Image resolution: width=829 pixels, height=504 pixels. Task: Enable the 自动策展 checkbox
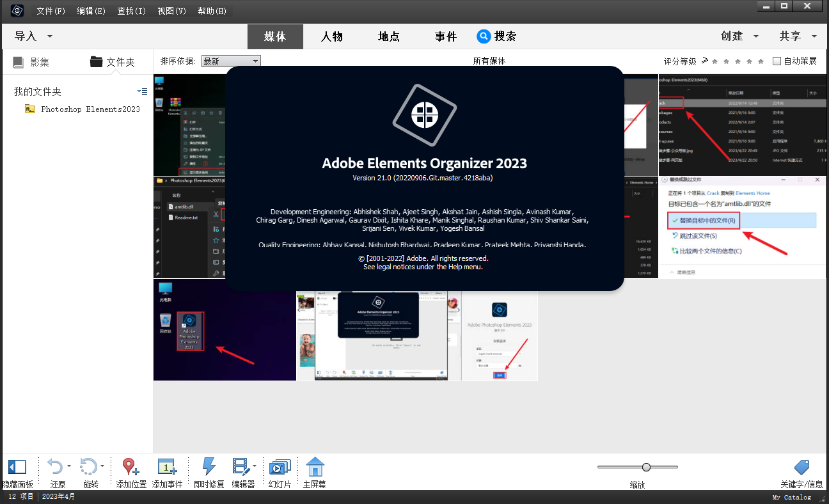(x=777, y=61)
